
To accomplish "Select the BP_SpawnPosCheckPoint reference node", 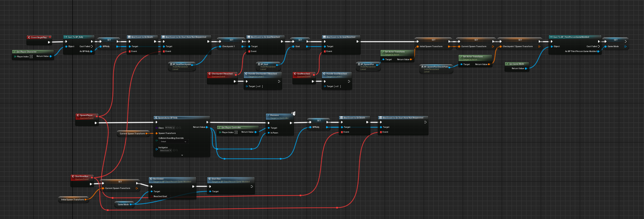I will tap(436, 69).
